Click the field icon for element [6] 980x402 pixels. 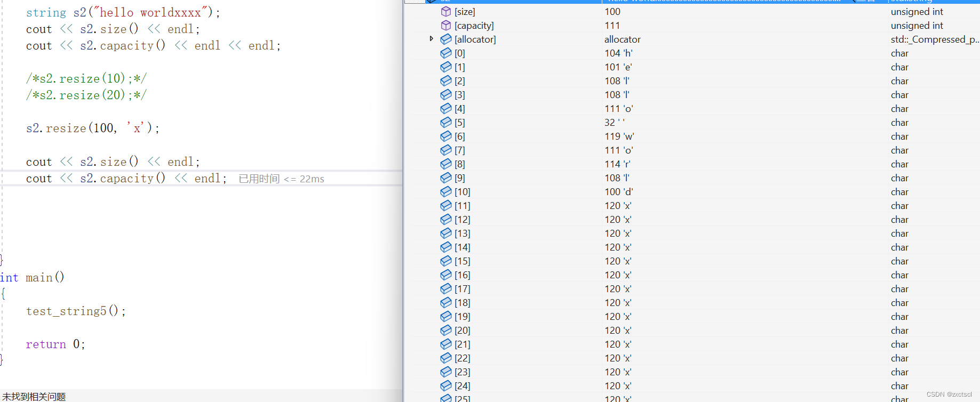click(446, 136)
